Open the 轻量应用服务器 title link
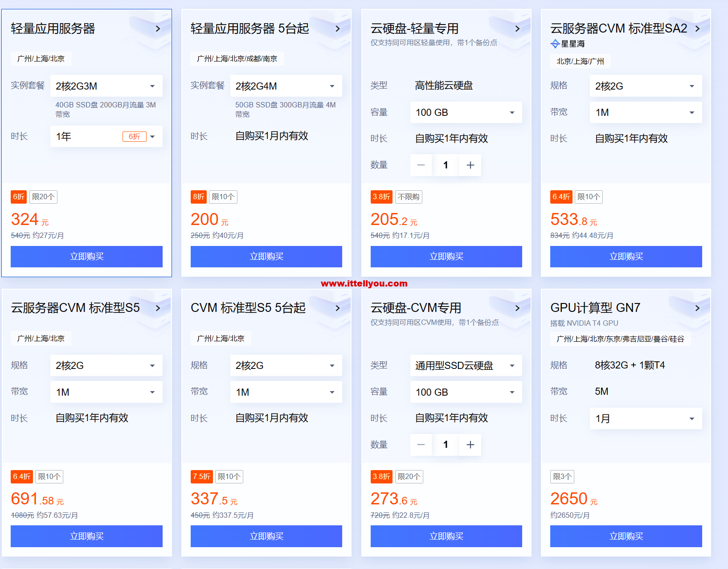The image size is (728, 569). click(x=53, y=29)
